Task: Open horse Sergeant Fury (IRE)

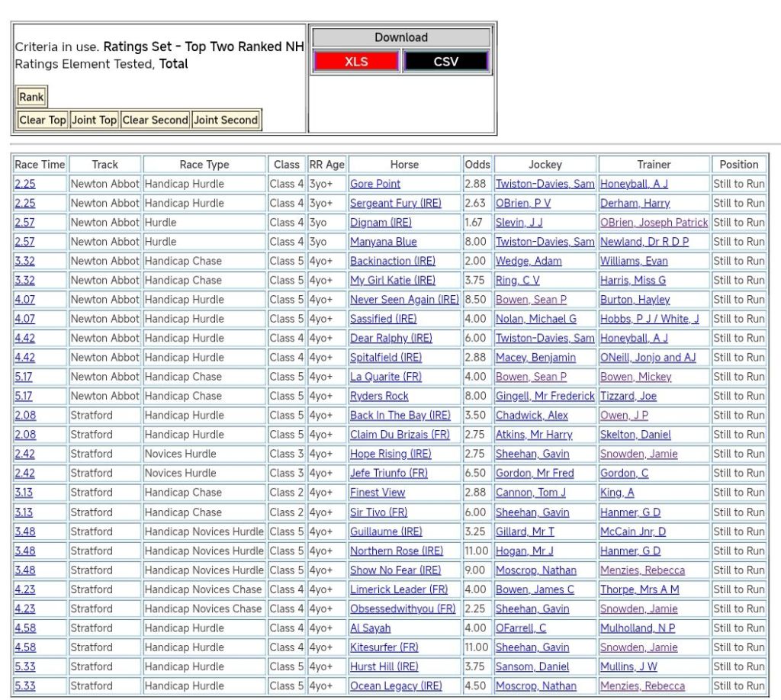Action: pos(395,203)
